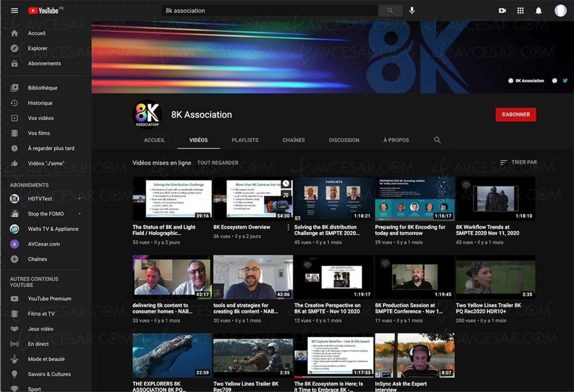
Task: Open options menu for 8K Ecosystem Overview
Action: [288, 227]
